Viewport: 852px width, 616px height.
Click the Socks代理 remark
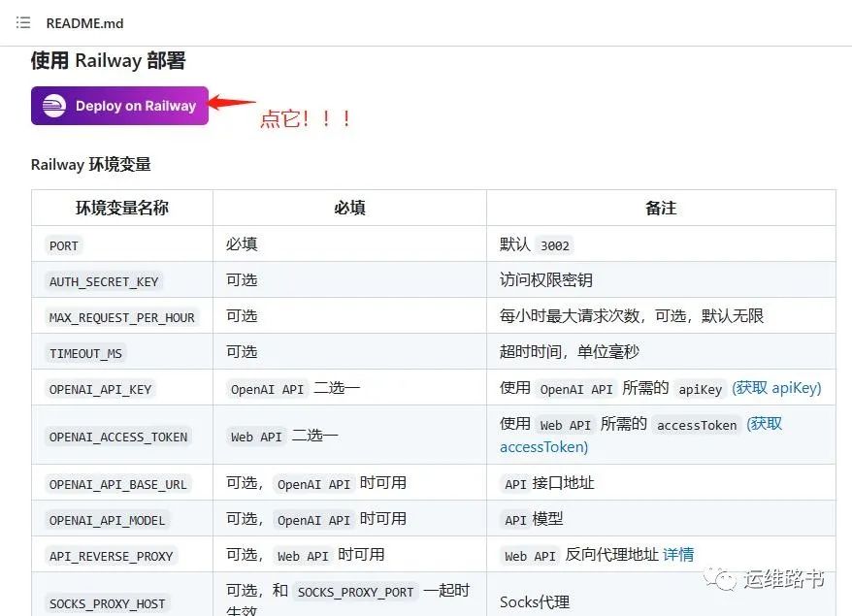pos(535,601)
